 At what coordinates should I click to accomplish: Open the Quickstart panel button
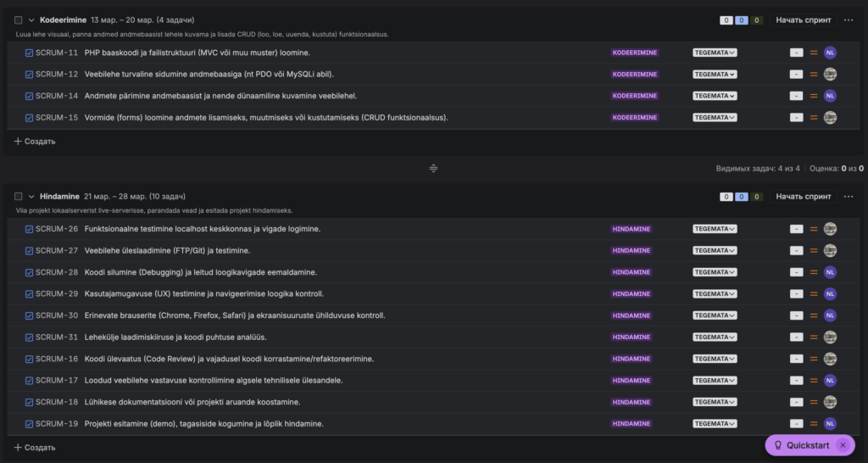pyautogui.click(x=801, y=445)
